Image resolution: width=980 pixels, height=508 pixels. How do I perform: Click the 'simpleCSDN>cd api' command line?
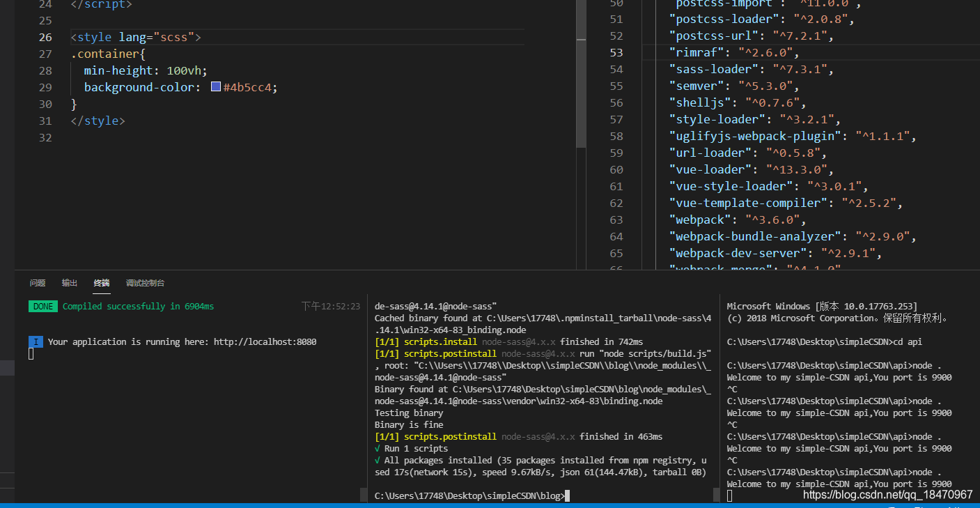[x=824, y=342]
